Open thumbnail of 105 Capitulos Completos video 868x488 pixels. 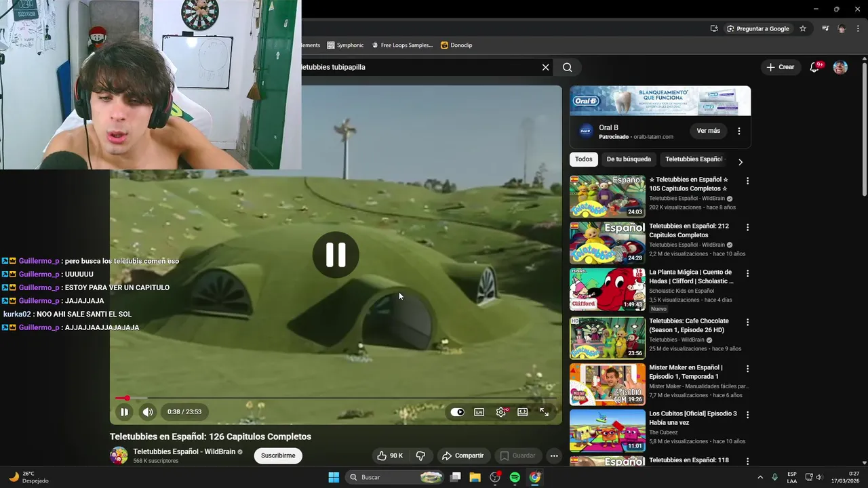(x=608, y=197)
